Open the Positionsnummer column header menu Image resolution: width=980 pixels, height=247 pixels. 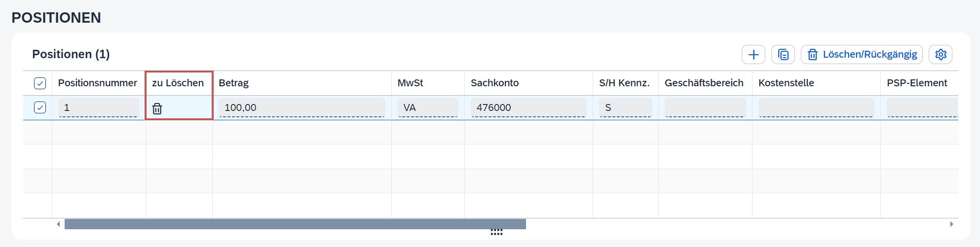[98, 83]
